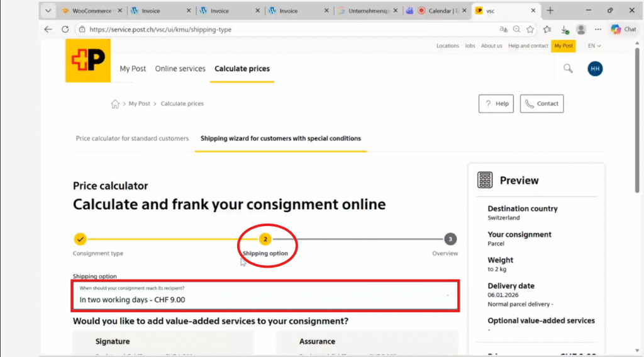Click the Contact button
This screenshot has height=357, width=644.
point(541,104)
